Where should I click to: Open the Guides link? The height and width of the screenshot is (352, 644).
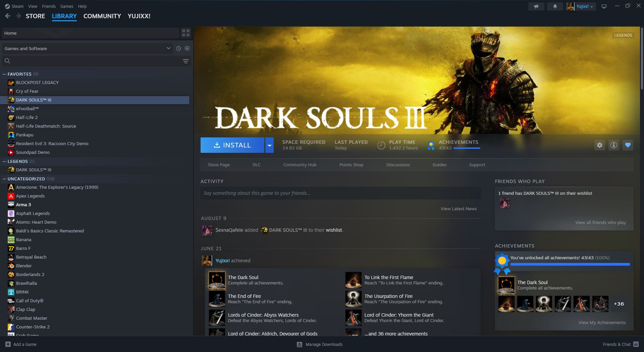[x=439, y=165]
